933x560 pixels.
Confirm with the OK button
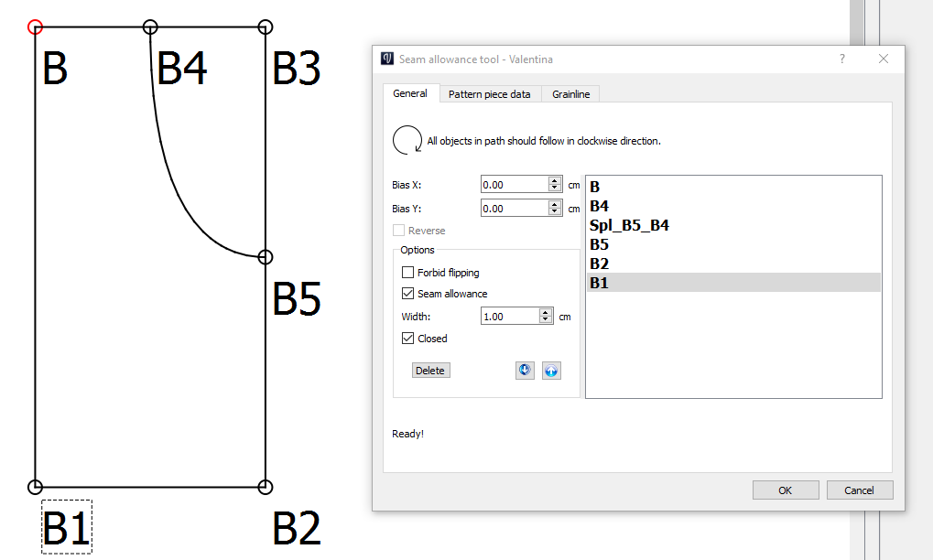coord(785,490)
